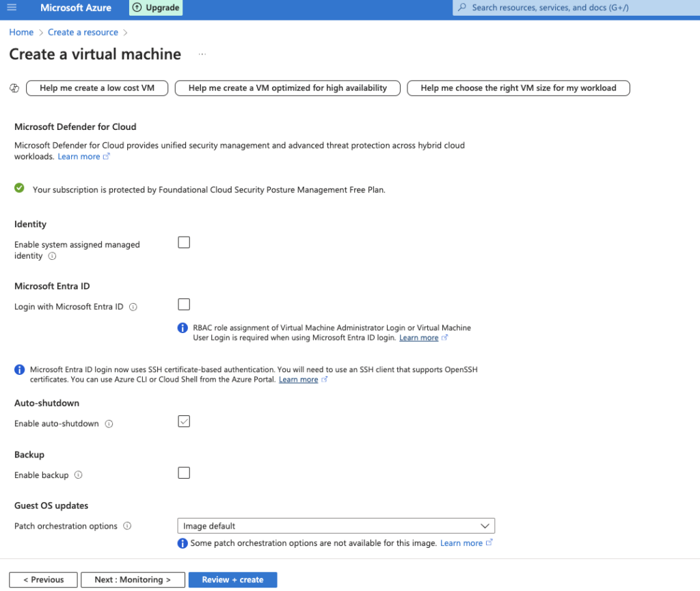Image resolution: width=700 pixels, height=591 pixels.
Task: Toggle the Enable auto-shutdown checkbox
Action: (184, 421)
